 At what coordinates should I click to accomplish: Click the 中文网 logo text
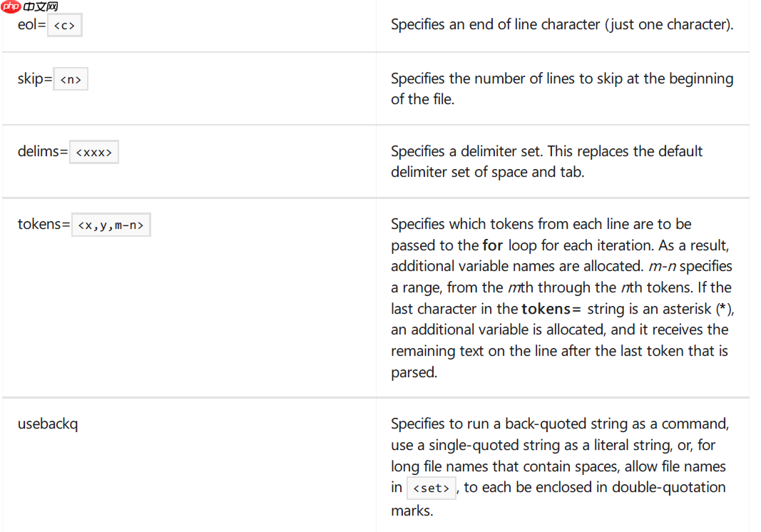coord(41,7)
